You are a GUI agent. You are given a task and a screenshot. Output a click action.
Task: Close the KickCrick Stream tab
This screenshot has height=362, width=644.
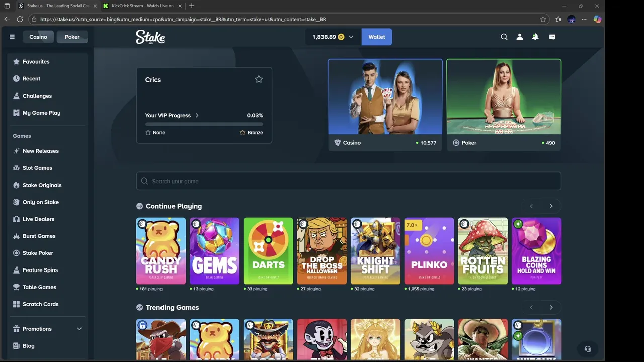click(179, 6)
